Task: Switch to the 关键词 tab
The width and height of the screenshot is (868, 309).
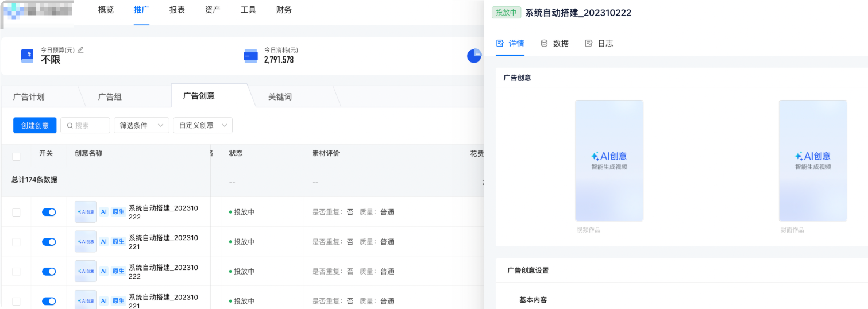Action: tap(280, 96)
